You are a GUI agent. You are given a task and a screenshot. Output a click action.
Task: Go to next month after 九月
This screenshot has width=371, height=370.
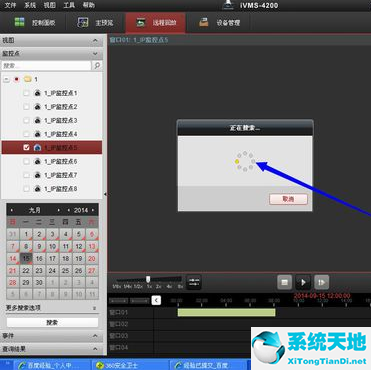pyautogui.click(x=59, y=210)
